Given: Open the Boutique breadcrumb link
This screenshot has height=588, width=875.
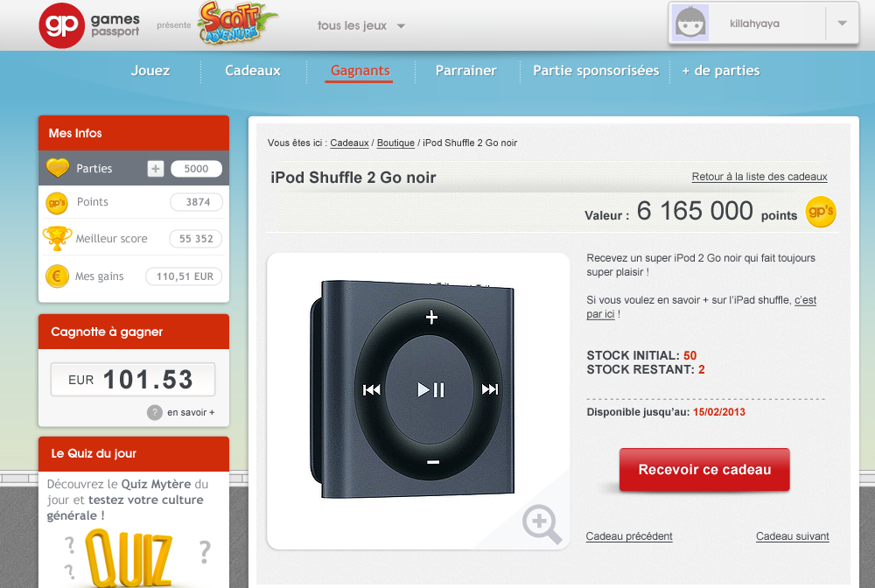Looking at the screenshot, I should (x=395, y=143).
